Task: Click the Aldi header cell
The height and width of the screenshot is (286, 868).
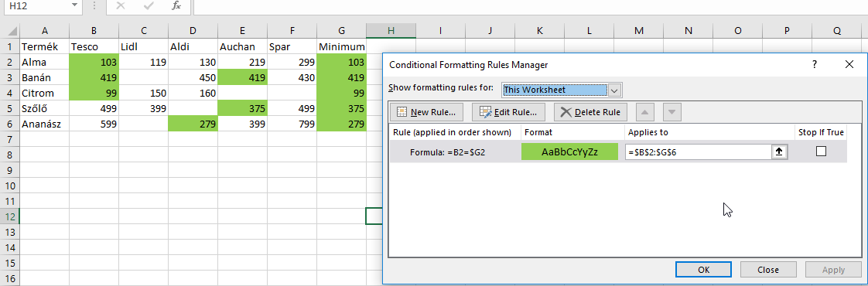Action: [193, 46]
